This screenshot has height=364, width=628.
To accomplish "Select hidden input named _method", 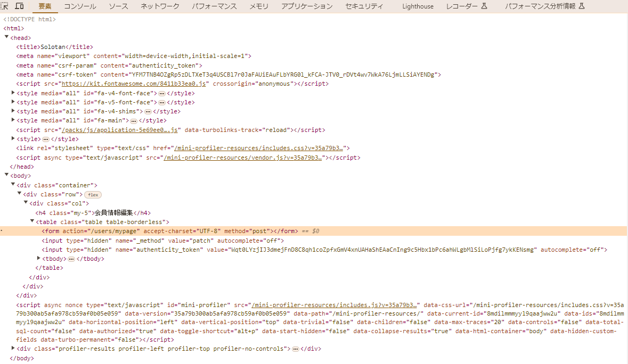I will tap(162, 241).
